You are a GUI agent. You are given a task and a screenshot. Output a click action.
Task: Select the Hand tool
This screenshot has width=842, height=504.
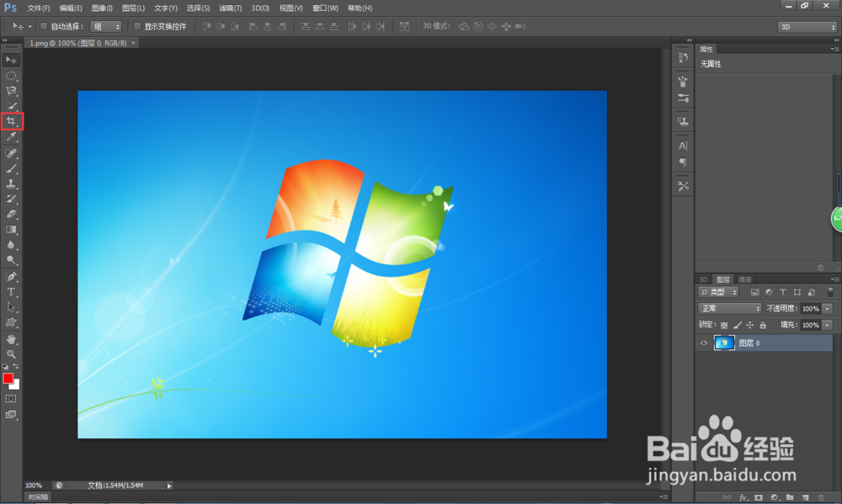coord(11,339)
